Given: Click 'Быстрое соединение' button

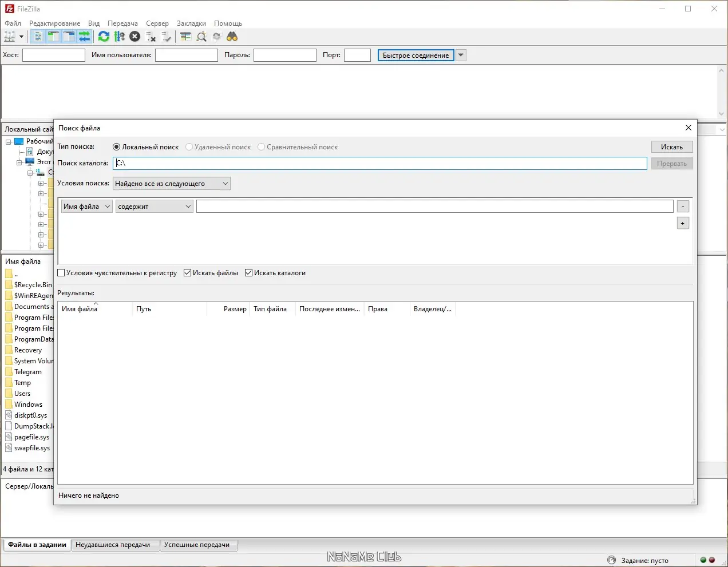Looking at the screenshot, I should [x=416, y=55].
